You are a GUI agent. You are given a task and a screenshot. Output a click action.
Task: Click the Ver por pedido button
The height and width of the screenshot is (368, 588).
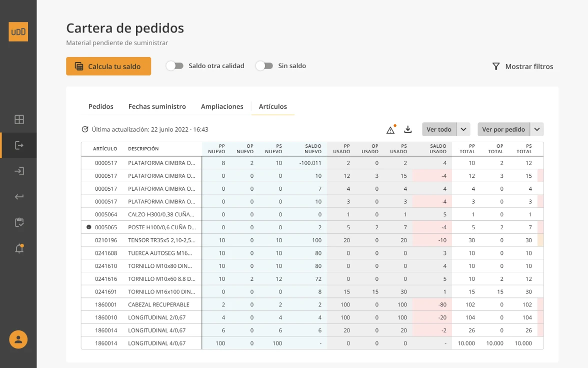point(503,129)
